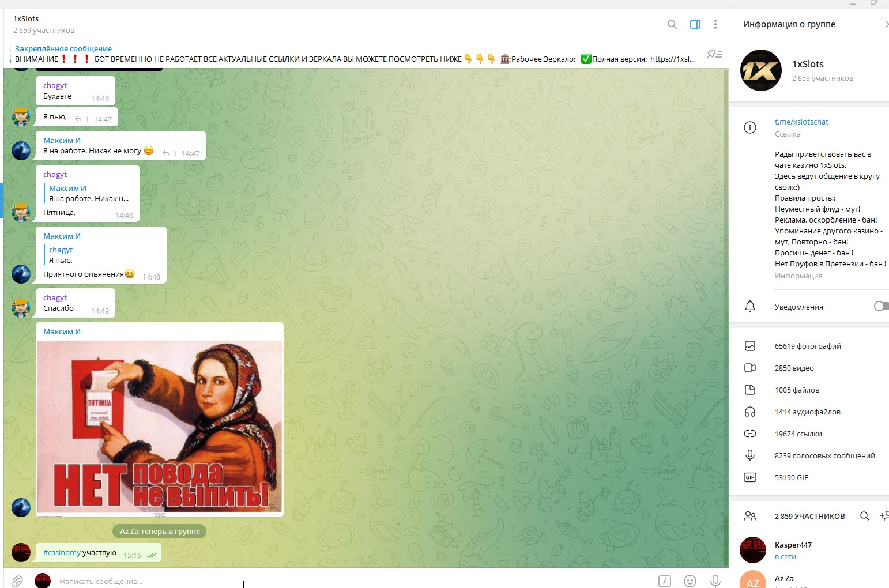Click the reply counter on 'Я на работе. Никак не могу'
Viewport: 889px width, 588px height.
(169, 153)
